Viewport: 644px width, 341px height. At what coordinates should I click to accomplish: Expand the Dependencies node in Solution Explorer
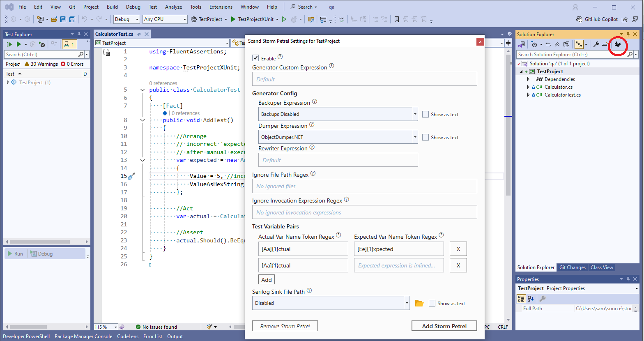click(529, 79)
